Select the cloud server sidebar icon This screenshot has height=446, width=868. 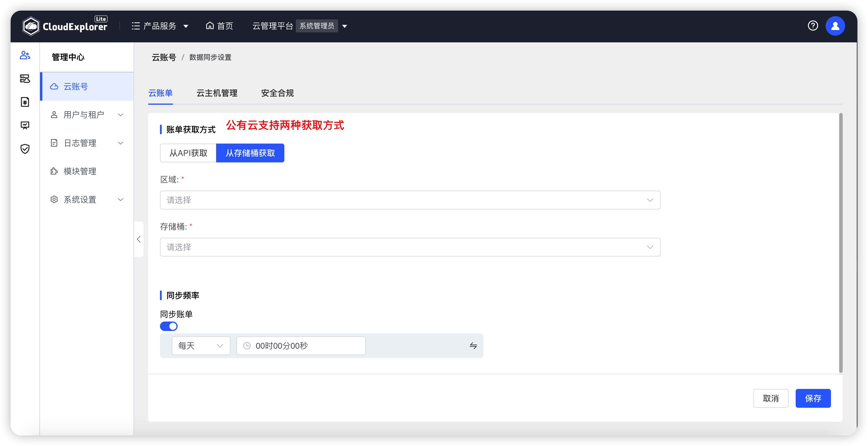tap(25, 79)
